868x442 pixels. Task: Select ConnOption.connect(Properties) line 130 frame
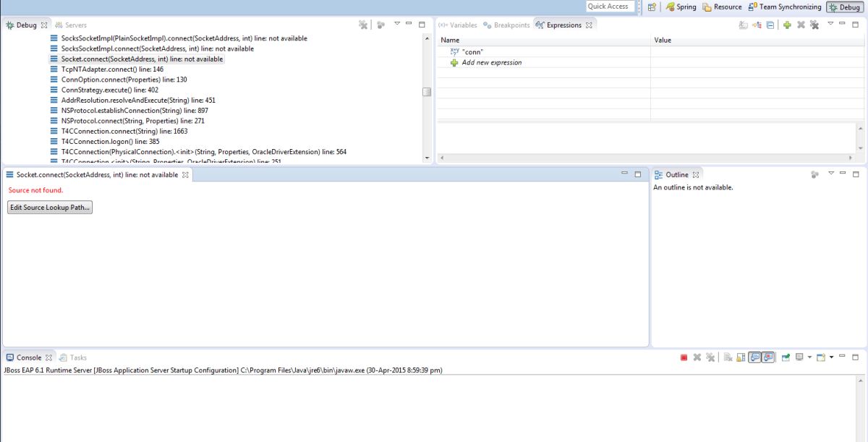119,80
